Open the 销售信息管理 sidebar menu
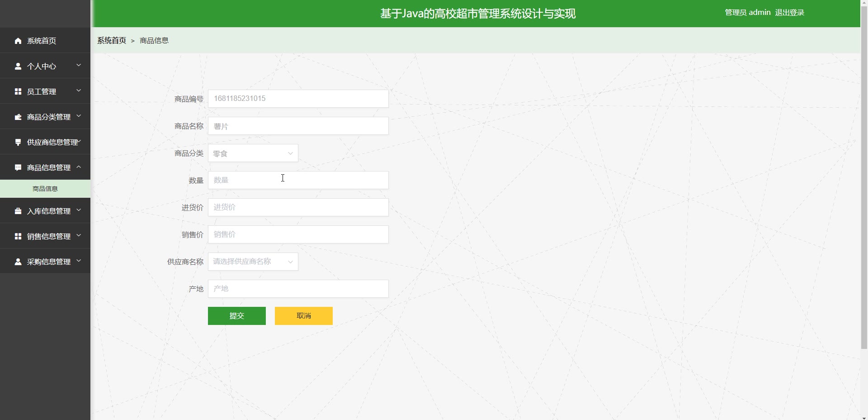The width and height of the screenshot is (868, 420). 45,236
